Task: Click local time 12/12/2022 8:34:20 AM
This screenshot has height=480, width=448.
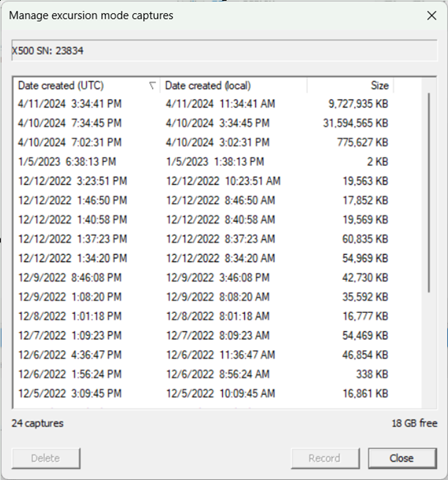Action: click(220, 258)
